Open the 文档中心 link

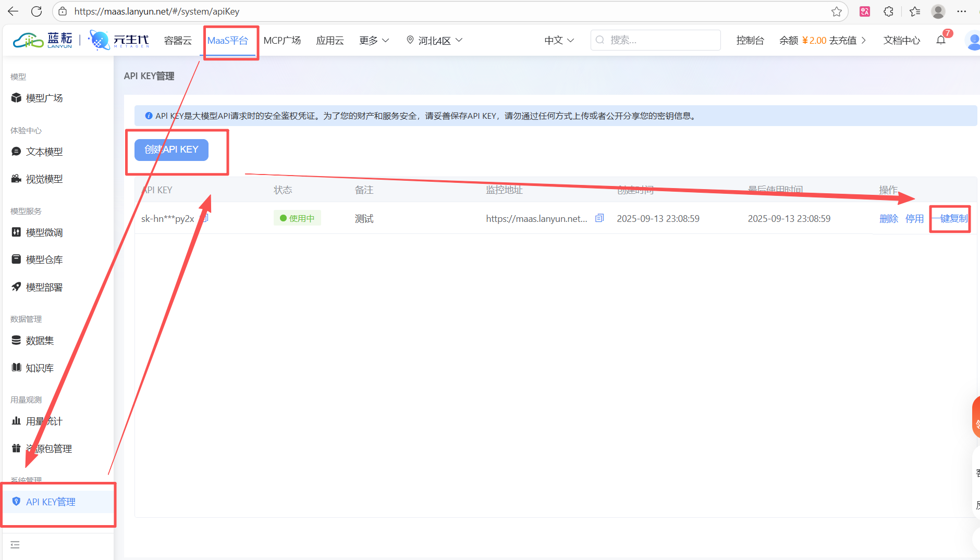(x=902, y=40)
